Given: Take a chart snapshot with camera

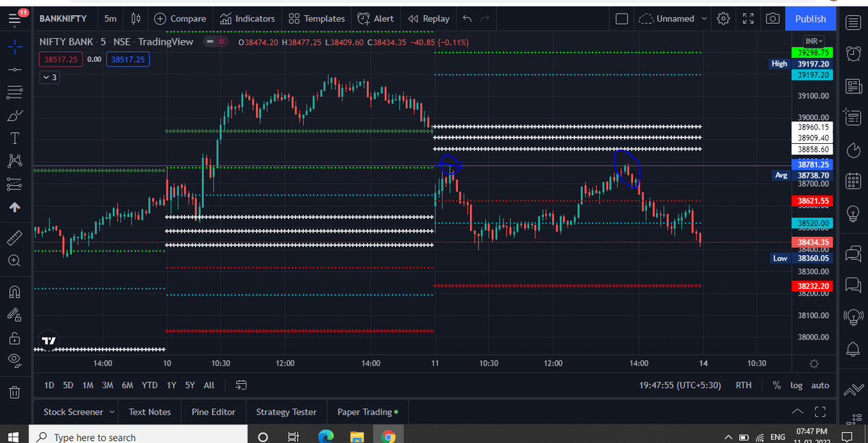Looking at the screenshot, I should (772, 19).
